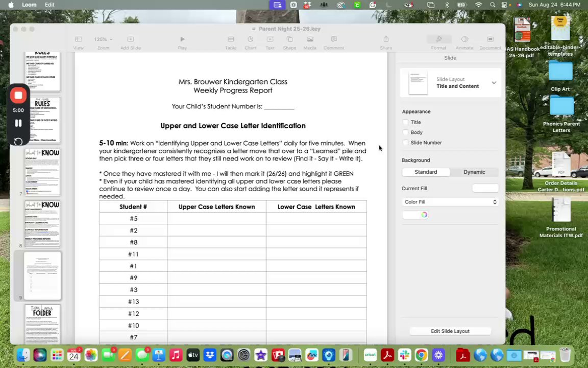This screenshot has height=368, width=588.
Task: Open Calendar in the dock
Action: [x=74, y=355]
